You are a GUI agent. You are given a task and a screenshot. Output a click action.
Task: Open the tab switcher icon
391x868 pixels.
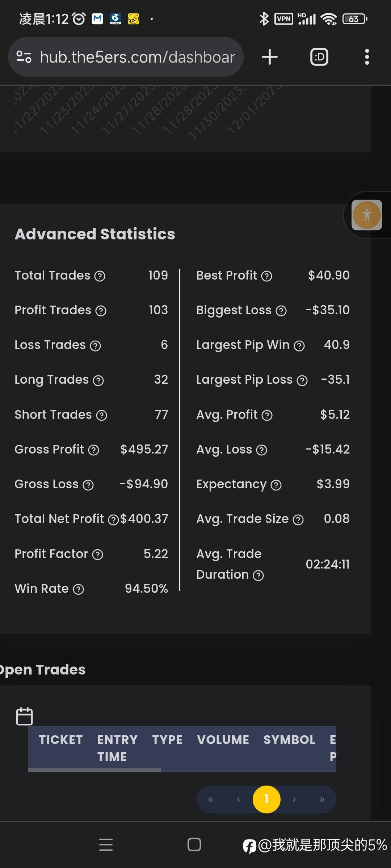[x=319, y=57]
